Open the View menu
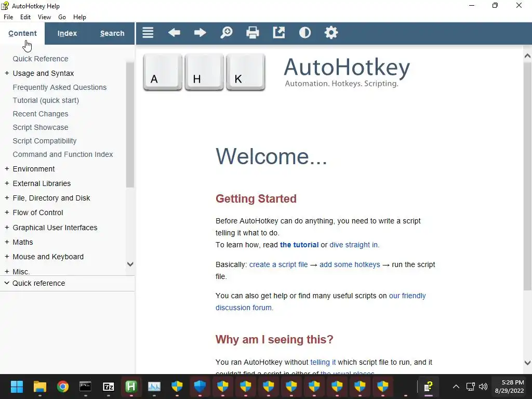Image resolution: width=532 pixels, height=399 pixels. (x=44, y=17)
